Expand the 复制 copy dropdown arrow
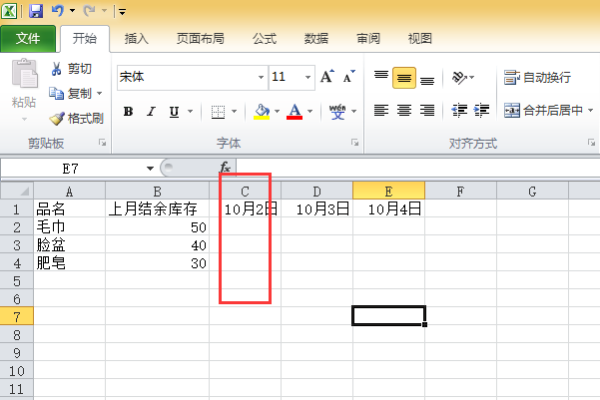Viewport: 600px width, 400px height. pos(99,93)
